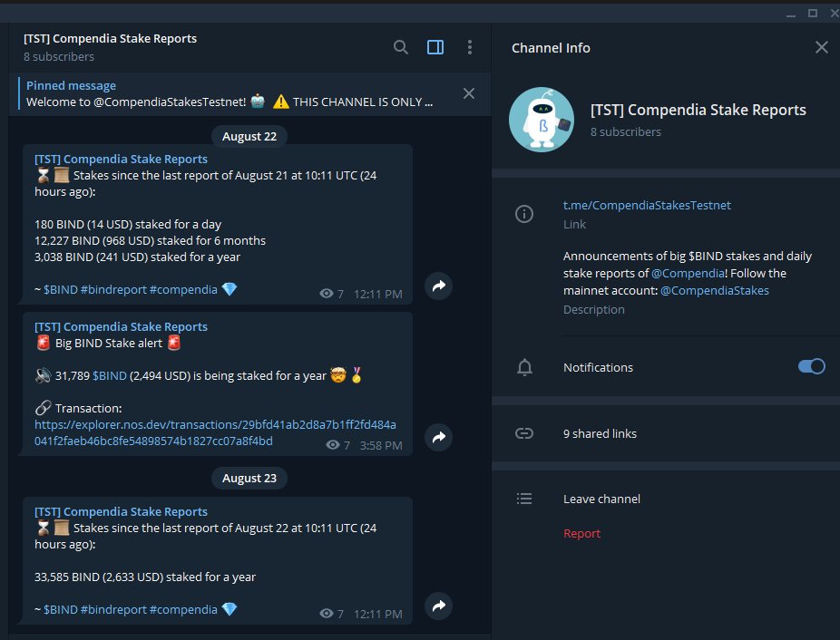
Task: Click the list icon beside Leave channel
Action: (524, 499)
